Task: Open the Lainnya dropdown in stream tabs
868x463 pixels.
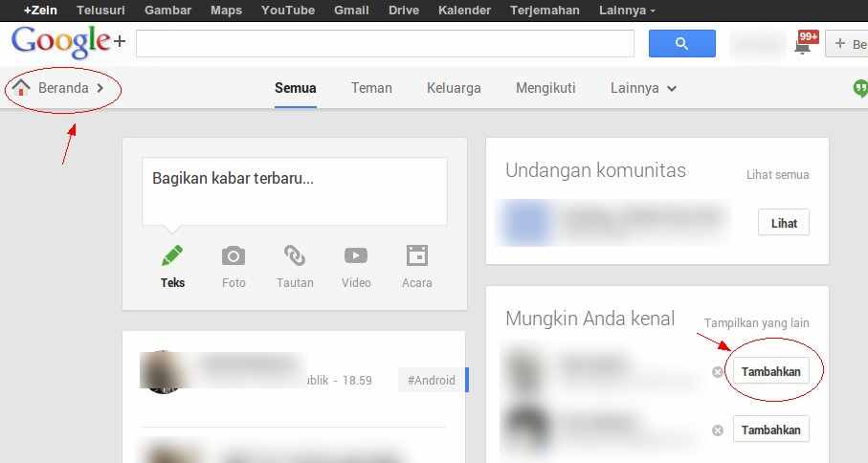Action: pos(643,88)
